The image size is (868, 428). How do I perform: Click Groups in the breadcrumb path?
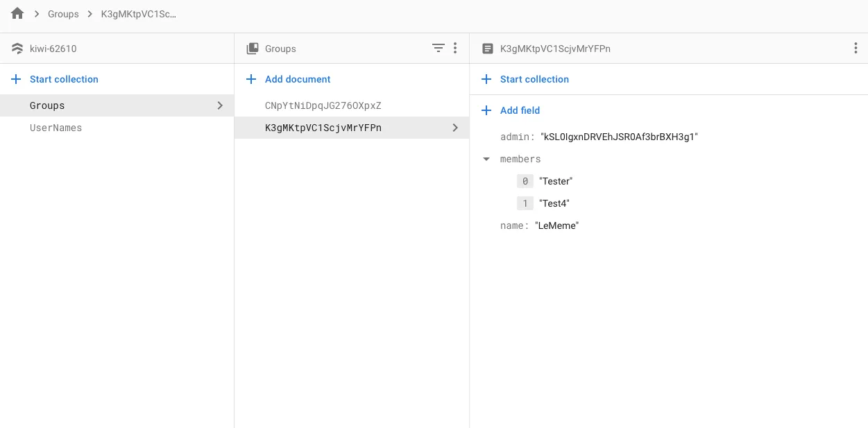tap(63, 14)
